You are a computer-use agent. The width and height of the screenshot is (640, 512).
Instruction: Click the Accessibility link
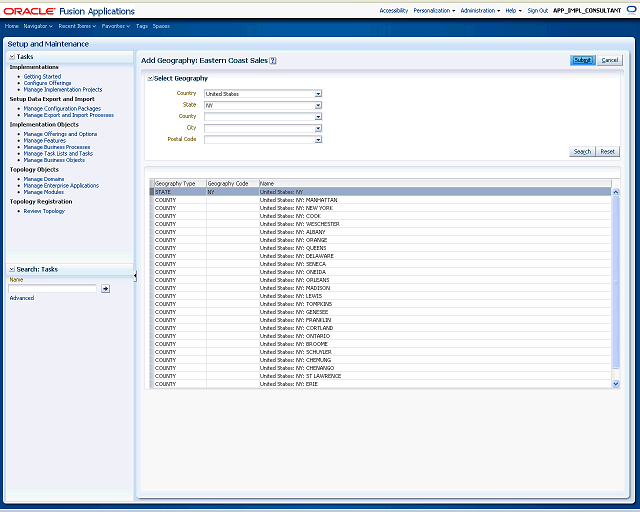click(393, 11)
